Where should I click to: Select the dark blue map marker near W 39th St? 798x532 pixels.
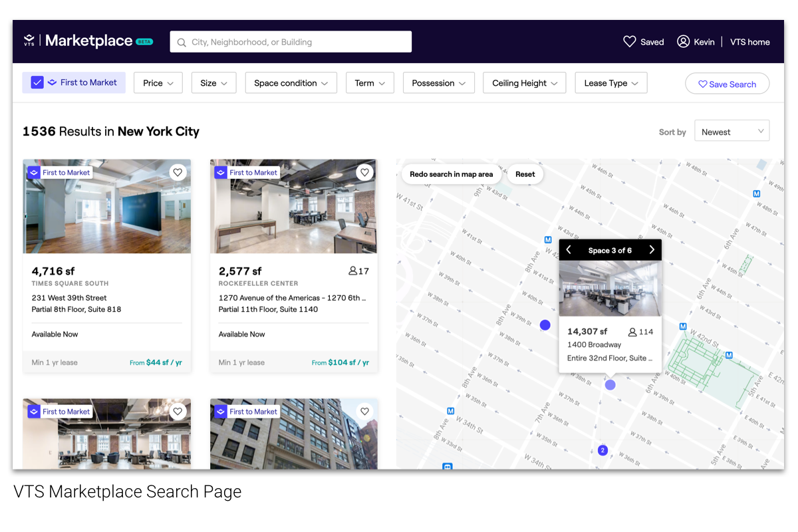click(x=545, y=325)
